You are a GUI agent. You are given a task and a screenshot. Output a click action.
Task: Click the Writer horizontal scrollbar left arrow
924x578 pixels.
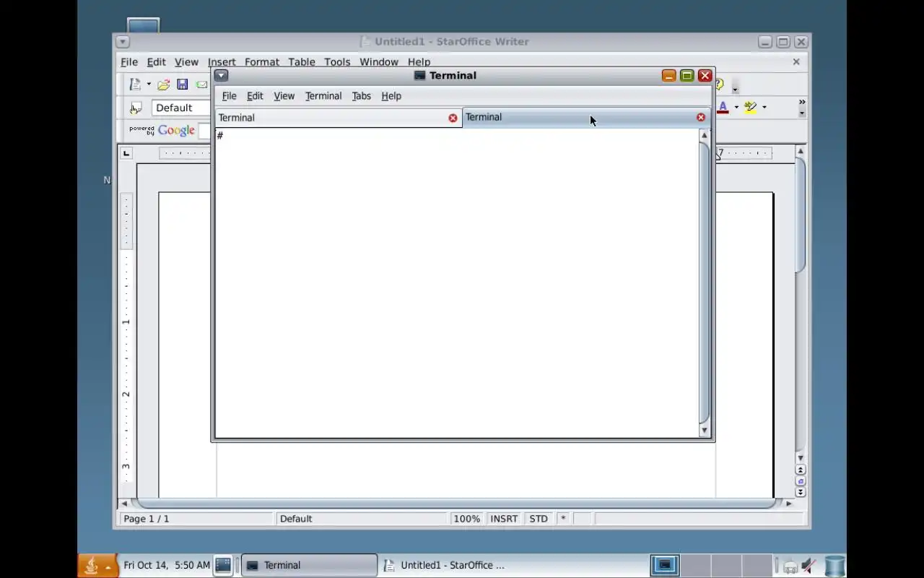(124, 504)
